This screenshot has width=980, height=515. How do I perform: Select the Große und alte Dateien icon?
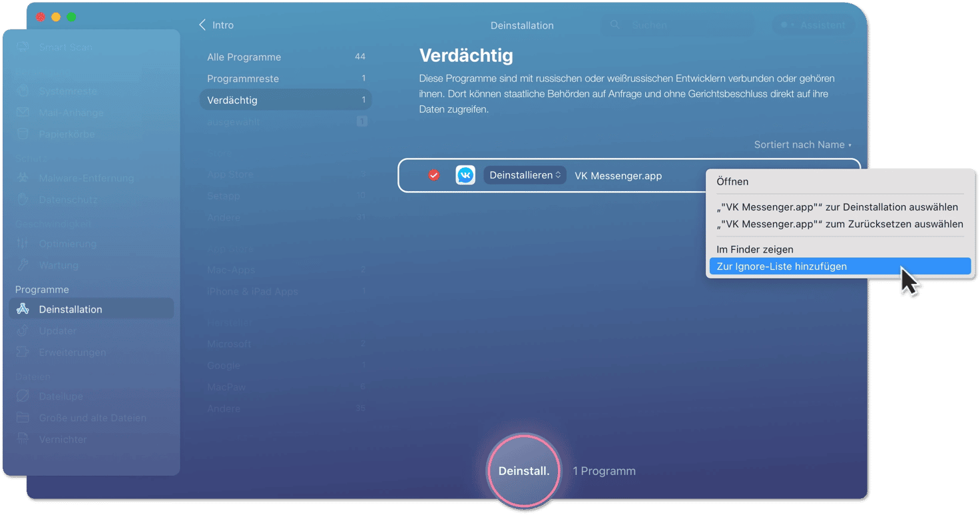point(23,418)
